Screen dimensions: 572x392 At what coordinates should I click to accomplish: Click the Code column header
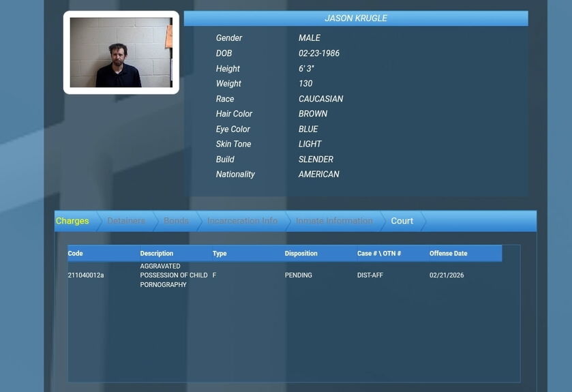(76, 254)
